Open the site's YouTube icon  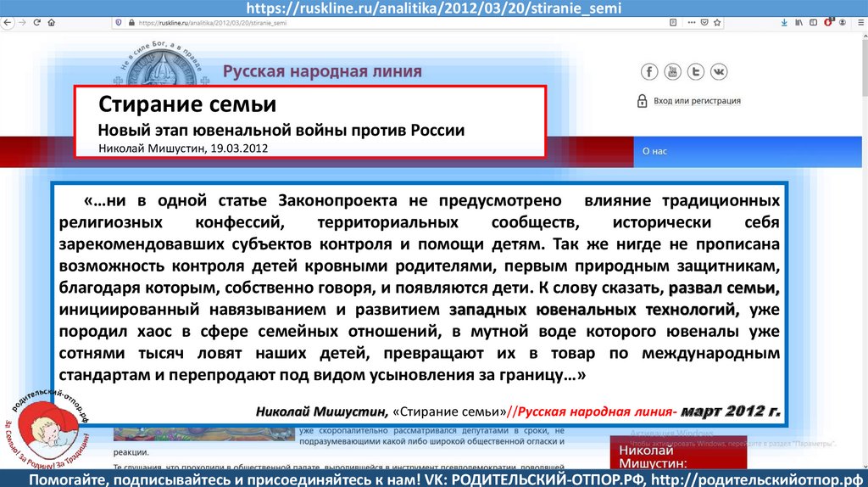coord(672,71)
